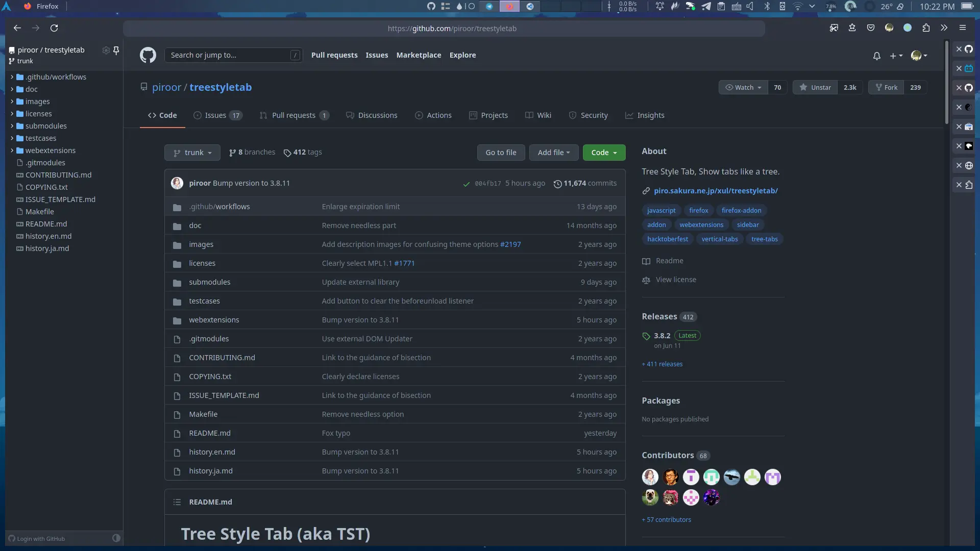The image size is (980, 551).
Task: Open the trunk branch selector dropdown
Action: [192, 153]
